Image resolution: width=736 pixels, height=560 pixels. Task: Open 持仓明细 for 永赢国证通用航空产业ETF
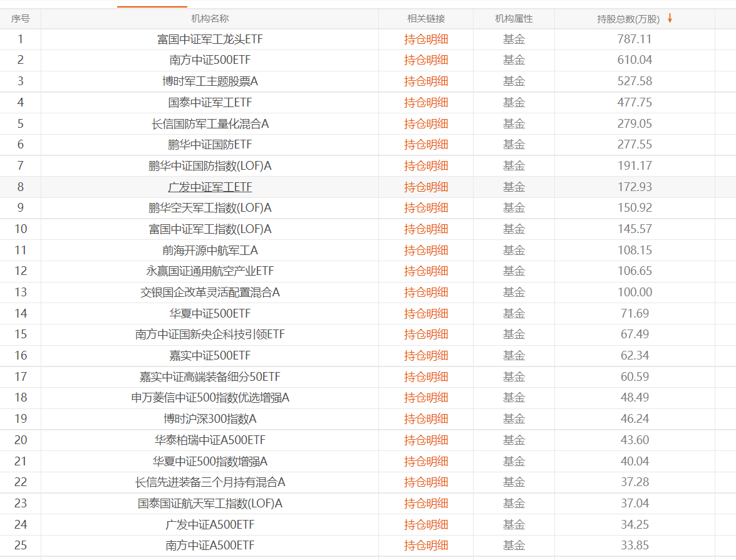(426, 271)
